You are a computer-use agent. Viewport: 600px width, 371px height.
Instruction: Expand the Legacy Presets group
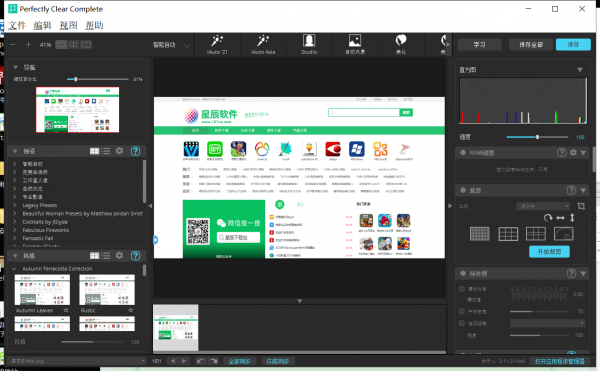coord(15,205)
